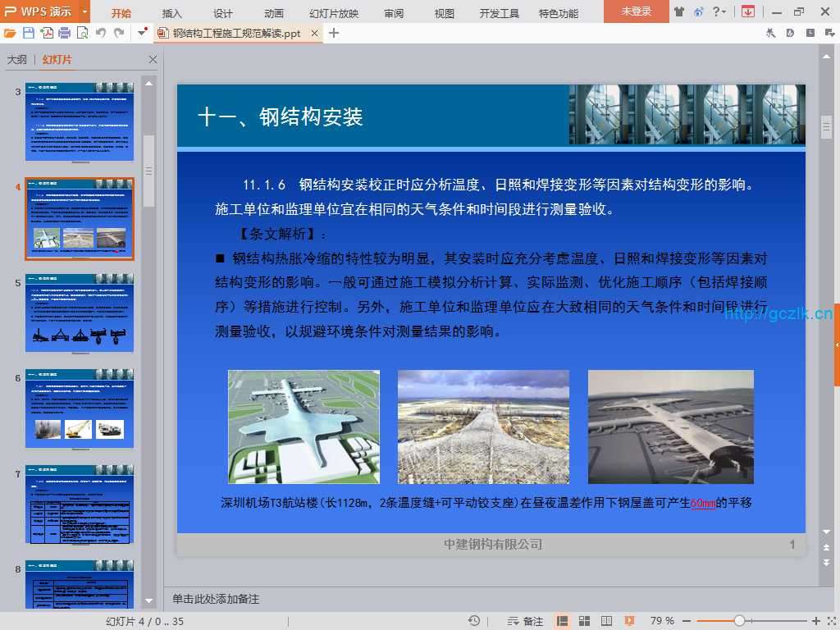Select slide 6 thumbnail in panel

(79, 409)
